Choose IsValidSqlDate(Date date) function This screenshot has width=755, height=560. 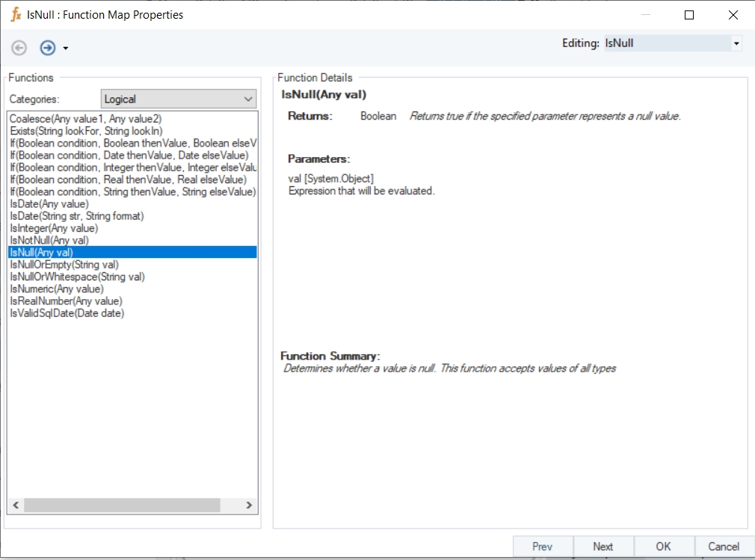pos(67,313)
